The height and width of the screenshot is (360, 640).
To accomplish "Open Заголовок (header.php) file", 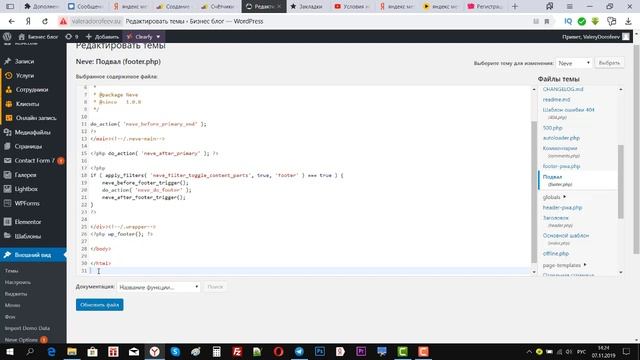I will 556,218.
